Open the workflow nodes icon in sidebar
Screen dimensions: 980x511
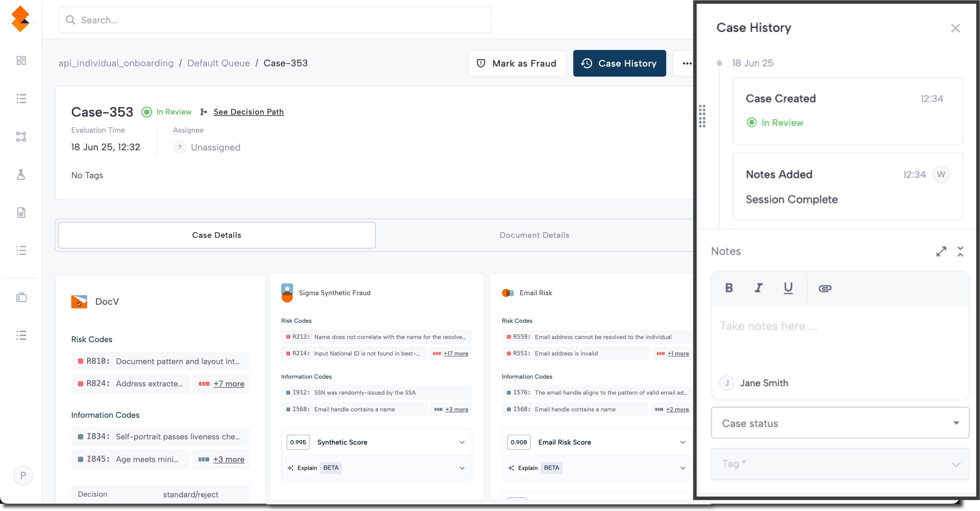click(x=21, y=137)
